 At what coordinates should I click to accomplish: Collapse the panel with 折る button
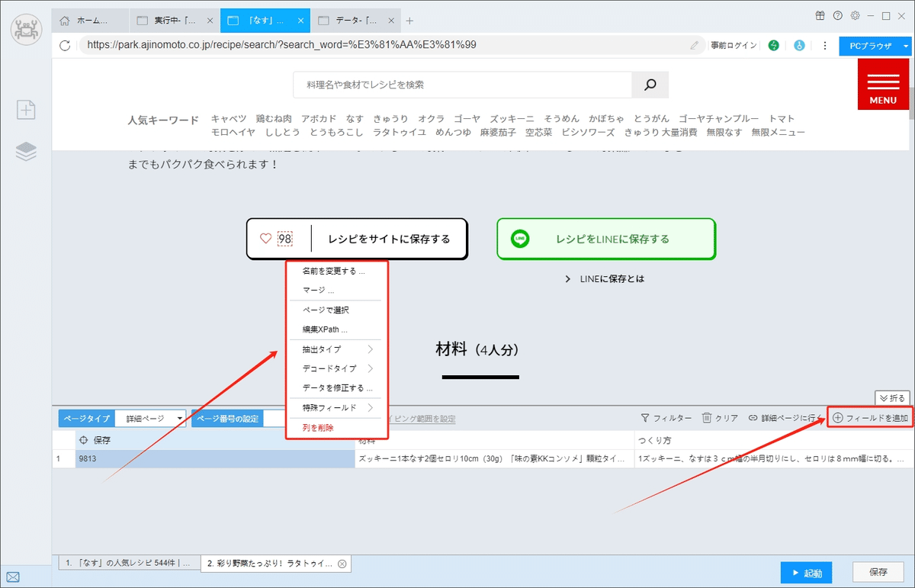pyautogui.click(x=892, y=397)
